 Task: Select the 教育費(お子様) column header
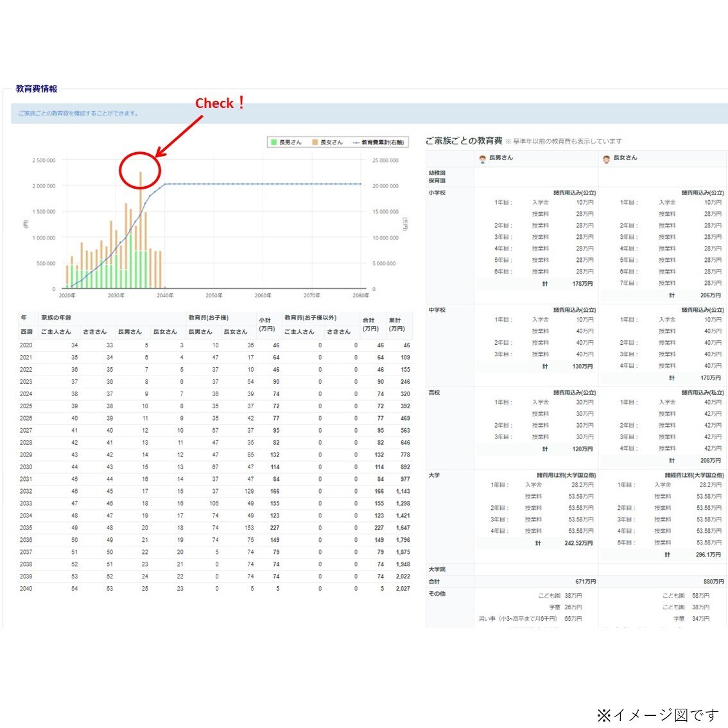(x=209, y=318)
